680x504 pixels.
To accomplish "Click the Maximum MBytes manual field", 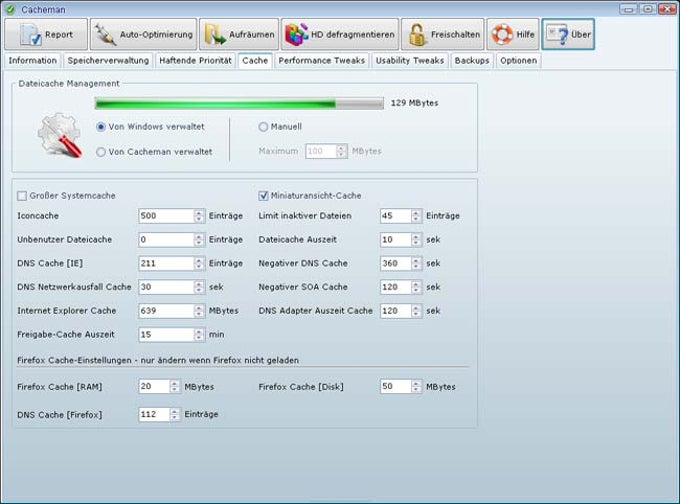I will pyautogui.click(x=321, y=151).
